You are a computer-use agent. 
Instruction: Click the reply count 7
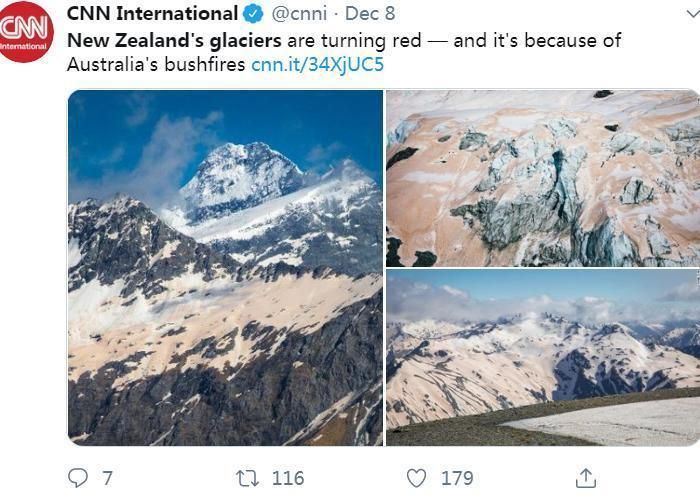[x=107, y=478]
